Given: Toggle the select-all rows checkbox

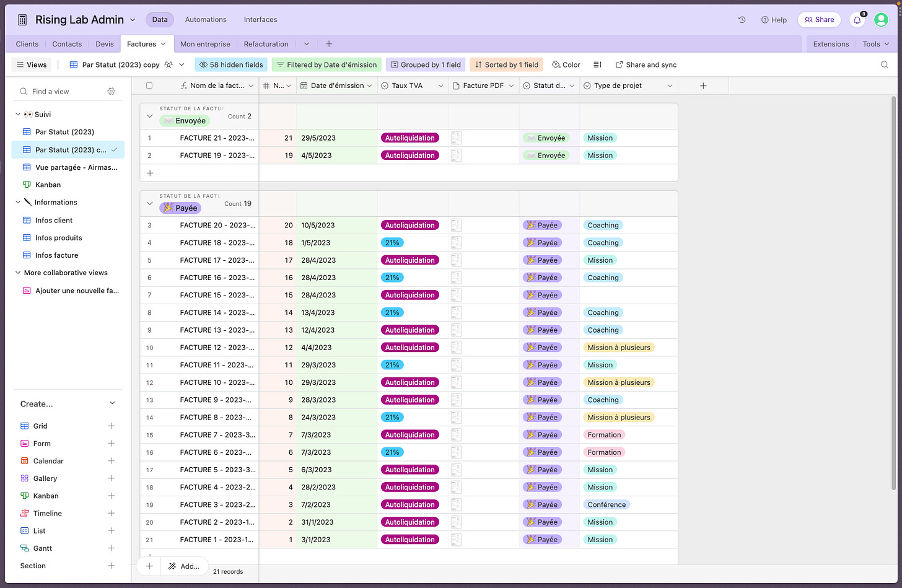Looking at the screenshot, I should [x=149, y=86].
